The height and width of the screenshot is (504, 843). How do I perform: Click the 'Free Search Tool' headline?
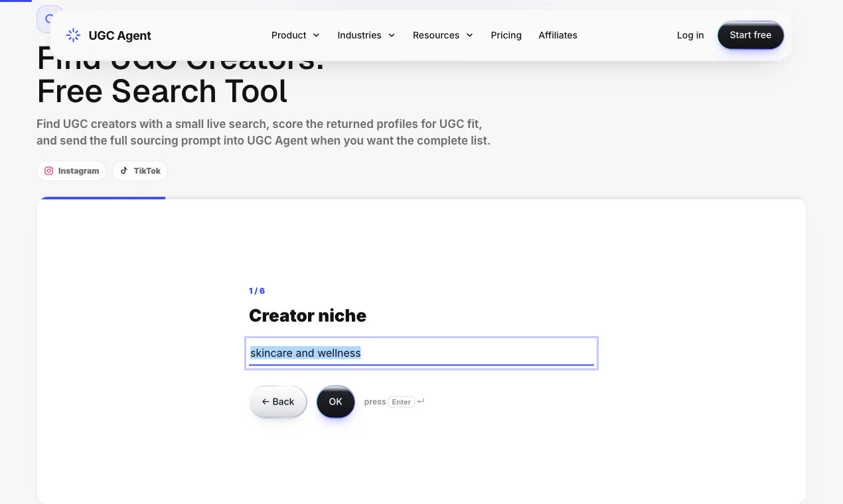pyautogui.click(x=162, y=92)
